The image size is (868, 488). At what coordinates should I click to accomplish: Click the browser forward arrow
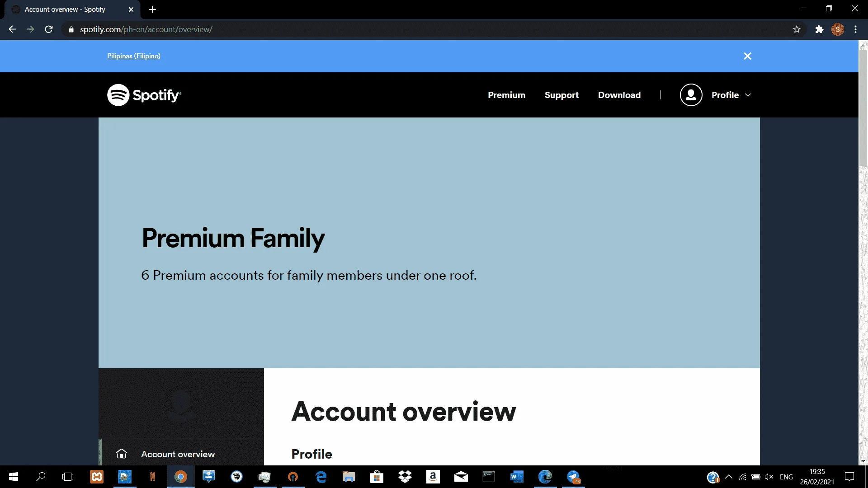point(30,29)
